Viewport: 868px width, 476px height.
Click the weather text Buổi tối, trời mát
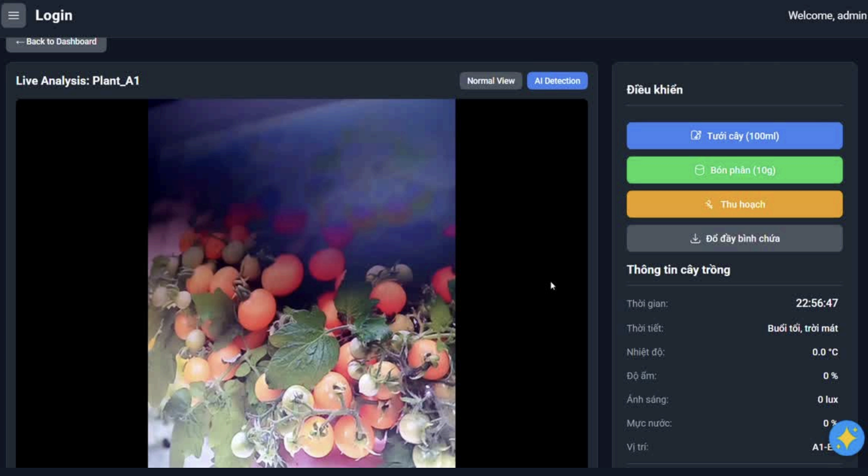pos(802,328)
